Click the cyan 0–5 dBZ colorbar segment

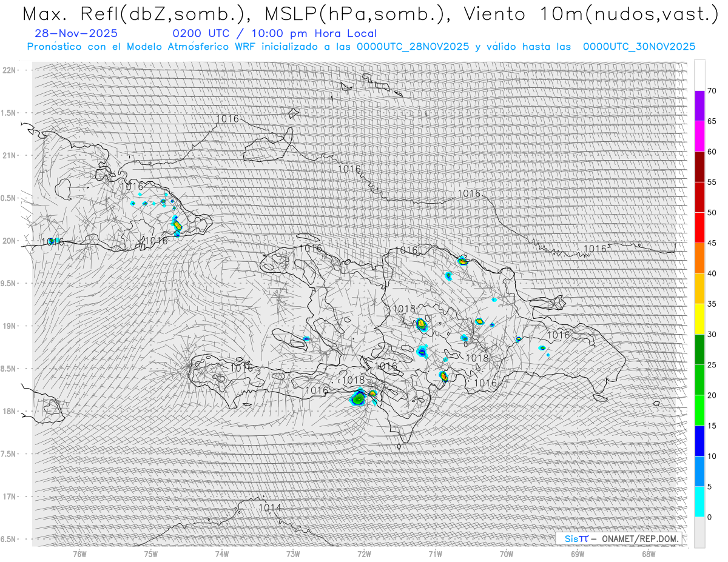pyautogui.click(x=699, y=501)
